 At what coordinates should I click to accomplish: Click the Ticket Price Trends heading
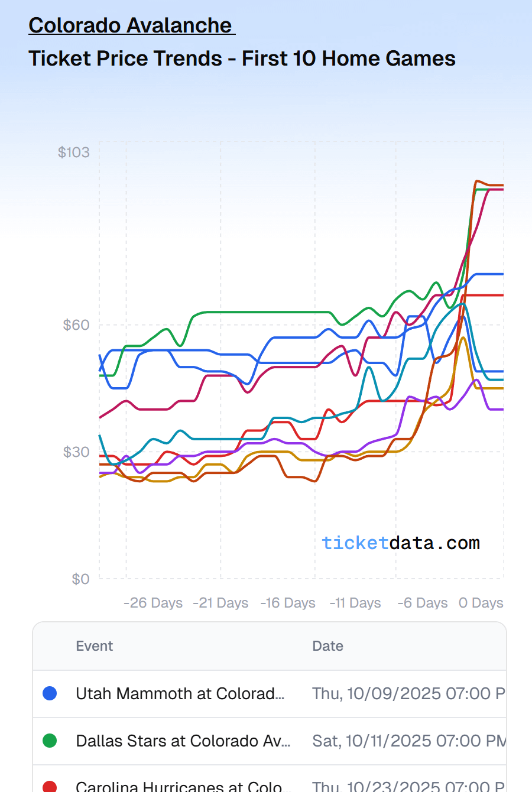click(242, 59)
